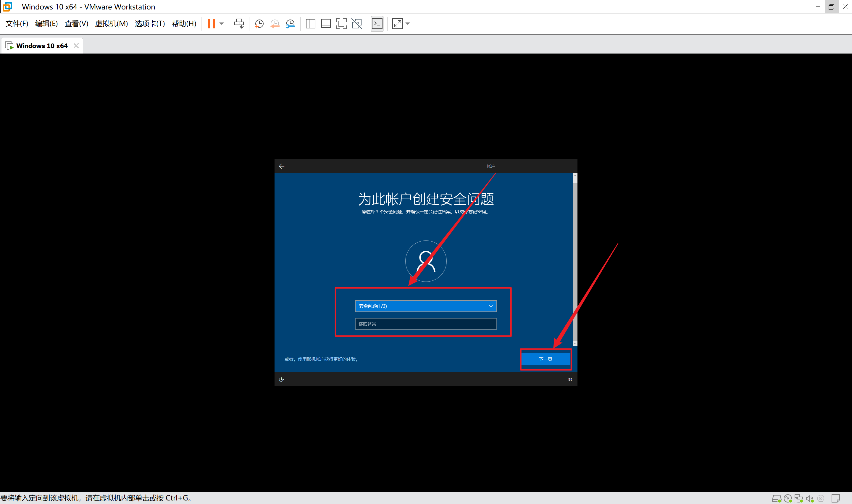Open the snapshot manager icon

(x=290, y=23)
